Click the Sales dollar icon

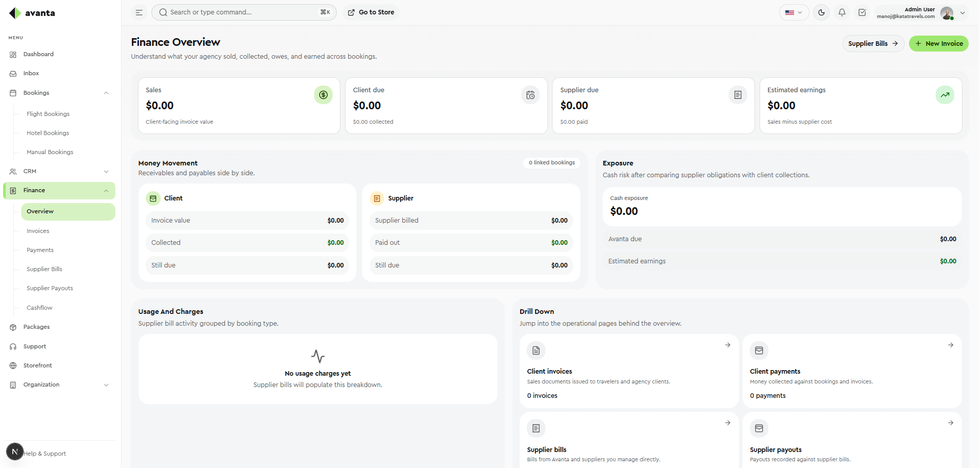pyautogui.click(x=323, y=95)
